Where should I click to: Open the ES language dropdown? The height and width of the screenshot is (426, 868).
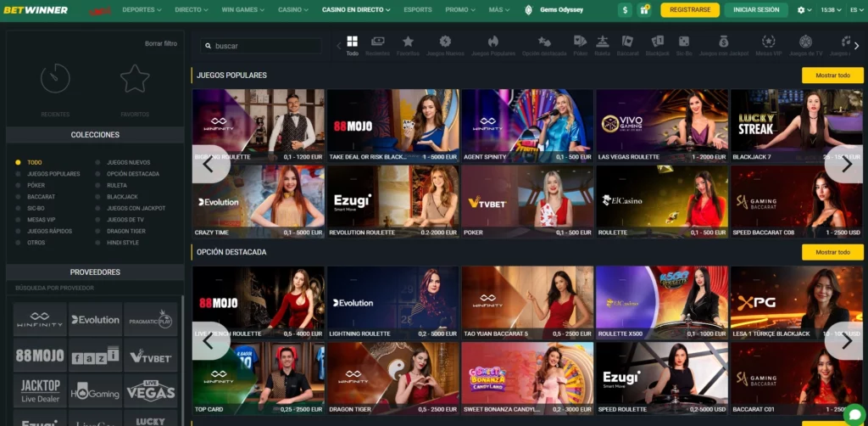point(856,10)
